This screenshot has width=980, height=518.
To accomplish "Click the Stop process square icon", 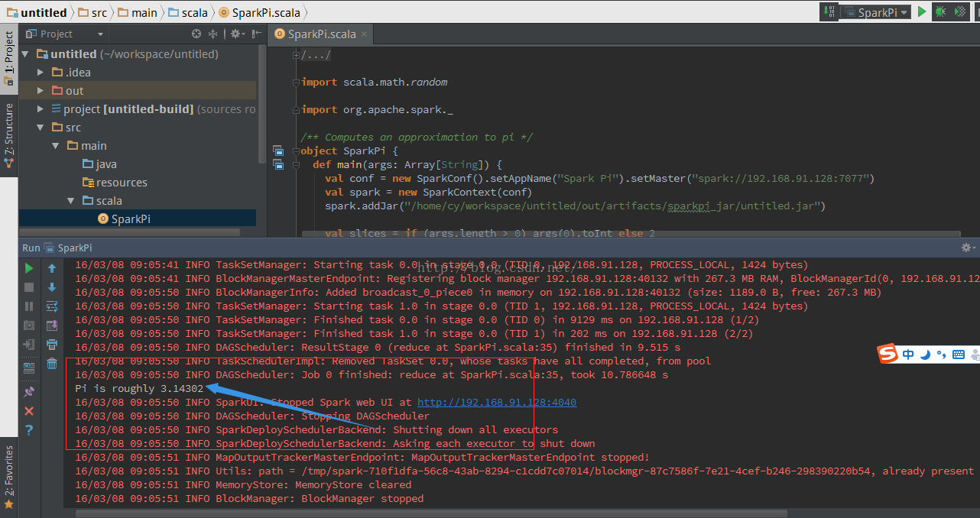I will pyautogui.click(x=29, y=287).
